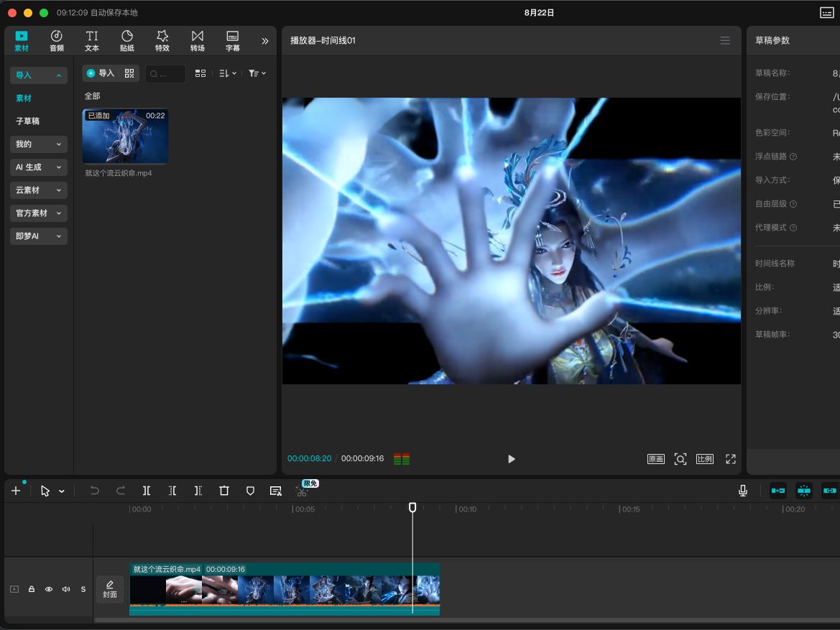Open the 特效 effects tab
840x630 pixels.
coord(162,41)
